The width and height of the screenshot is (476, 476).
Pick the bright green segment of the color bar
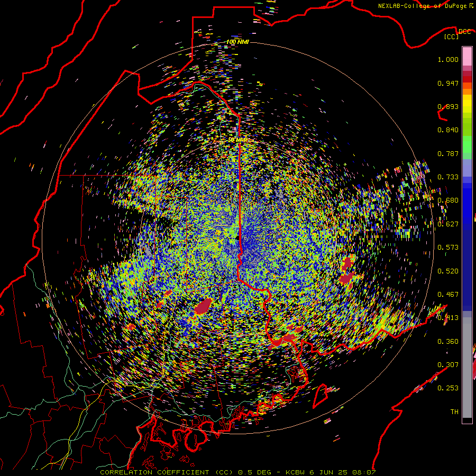(467, 144)
